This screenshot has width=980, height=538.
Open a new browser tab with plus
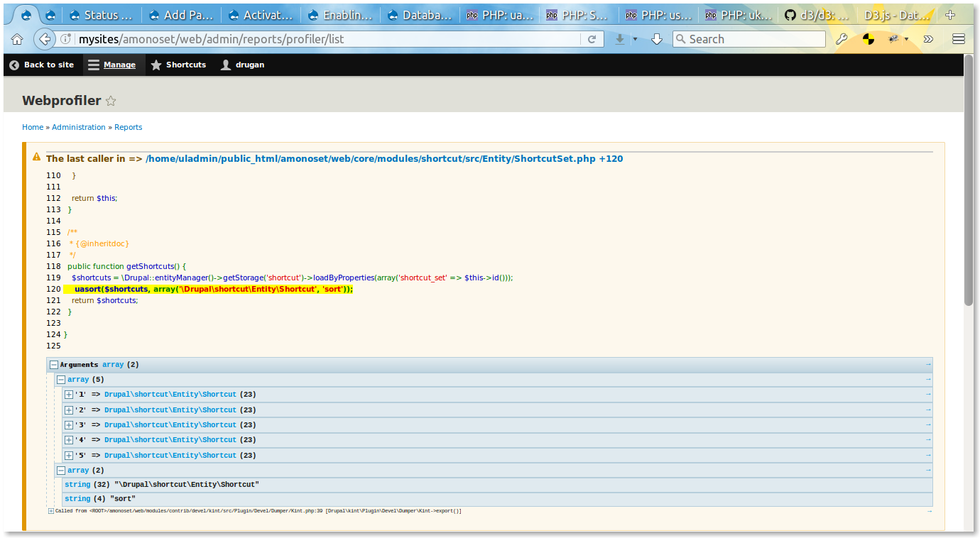950,15
